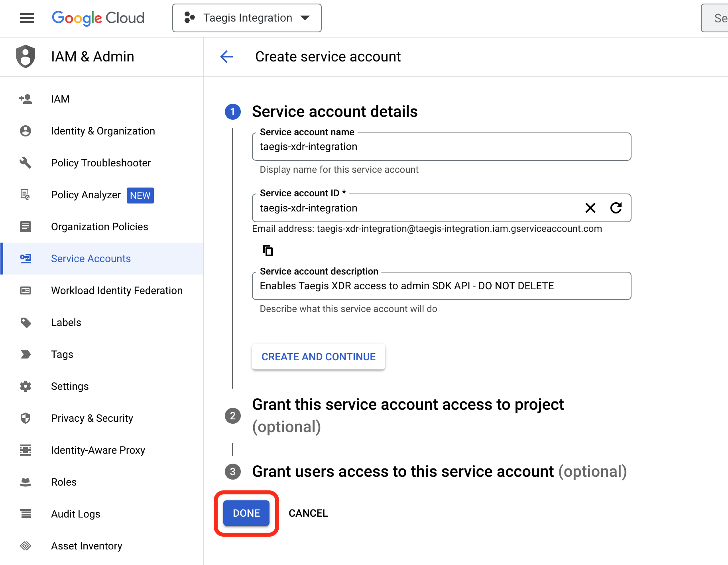Click the DONE button
This screenshot has height=565, width=728.
(x=246, y=513)
